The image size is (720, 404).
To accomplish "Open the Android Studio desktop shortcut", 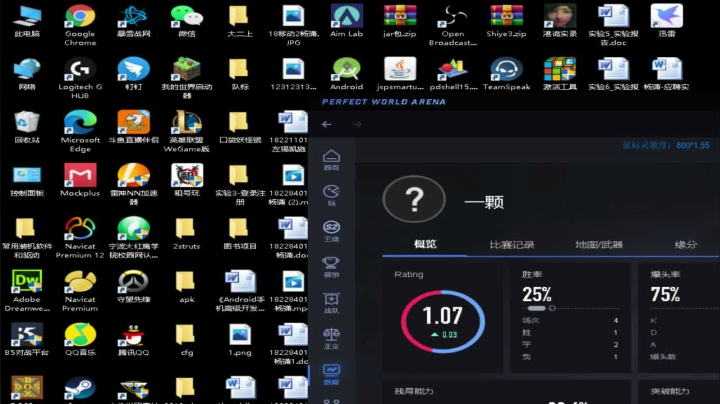I will click(x=347, y=74).
